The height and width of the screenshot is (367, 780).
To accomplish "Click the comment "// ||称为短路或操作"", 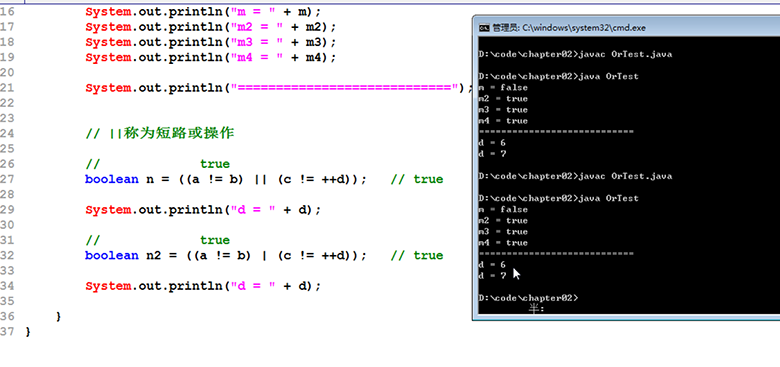I will (160, 133).
